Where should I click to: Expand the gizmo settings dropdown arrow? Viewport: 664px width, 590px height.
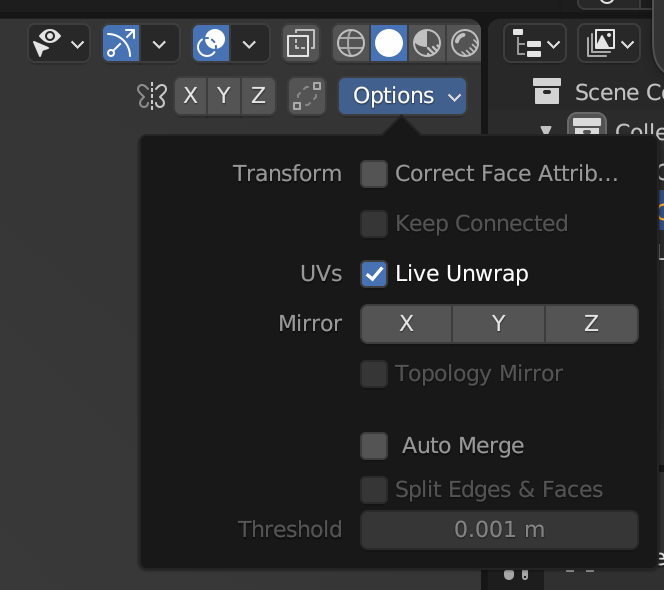(159, 44)
